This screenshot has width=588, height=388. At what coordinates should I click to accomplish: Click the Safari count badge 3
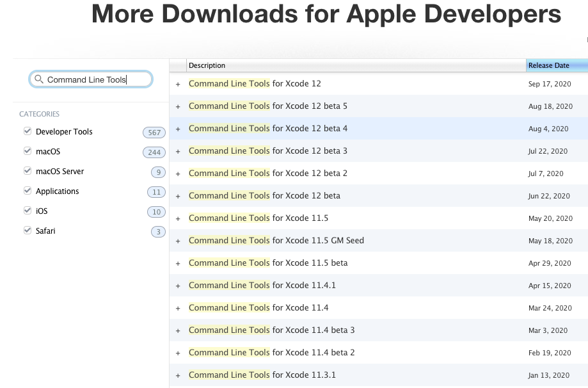158,232
